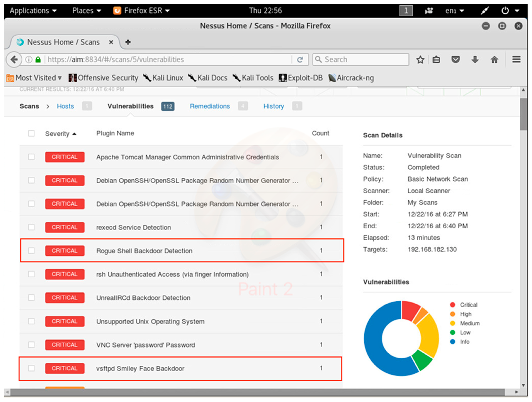Click the Pocket save icon

(455, 60)
